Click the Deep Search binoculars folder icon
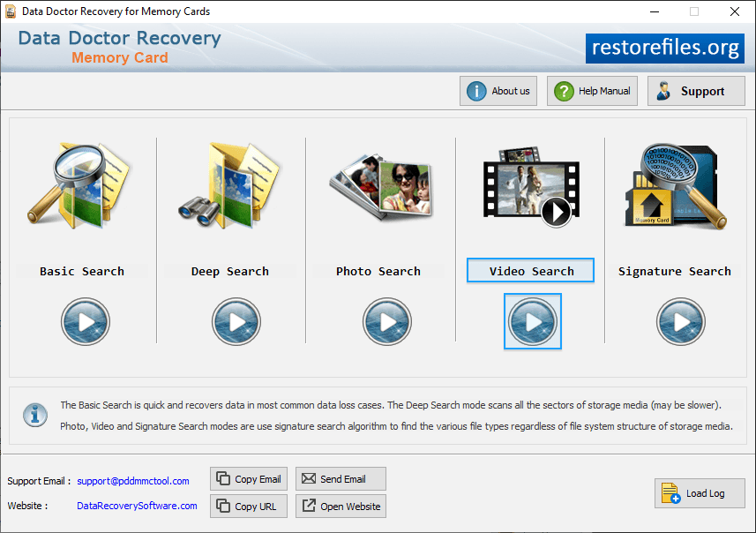The height and width of the screenshot is (533, 756). pyautogui.click(x=229, y=185)
